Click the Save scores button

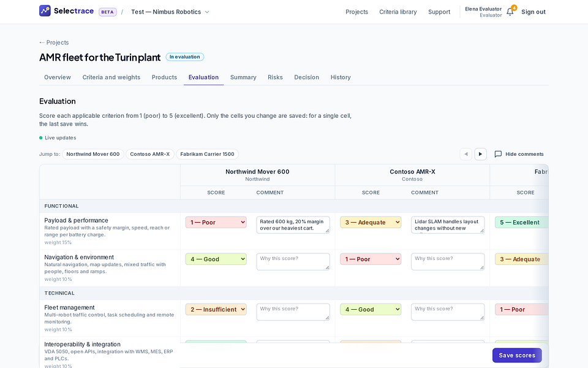pyautogui.click(x=517, y=355)
